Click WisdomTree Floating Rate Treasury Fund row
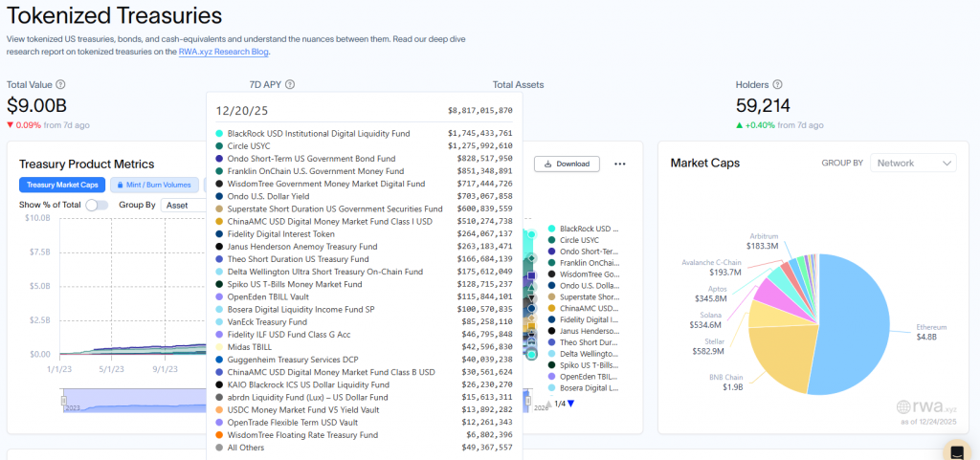The image size is (980, 460). 365,435
